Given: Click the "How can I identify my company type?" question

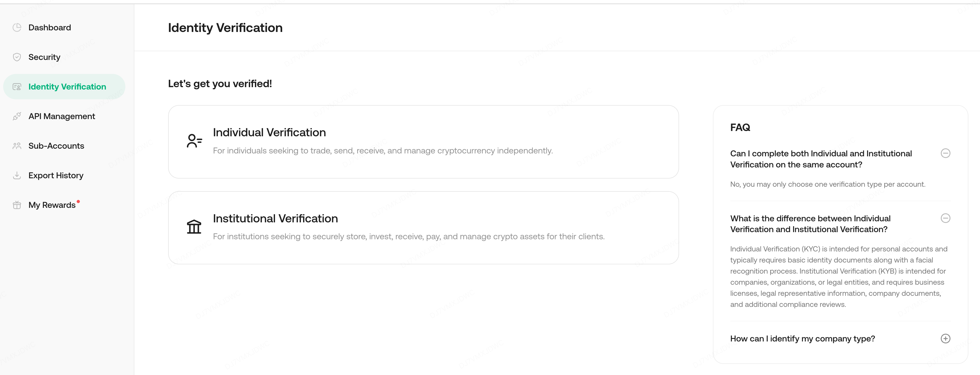Looking at the screenshot, I should click(x=802, y=339).
